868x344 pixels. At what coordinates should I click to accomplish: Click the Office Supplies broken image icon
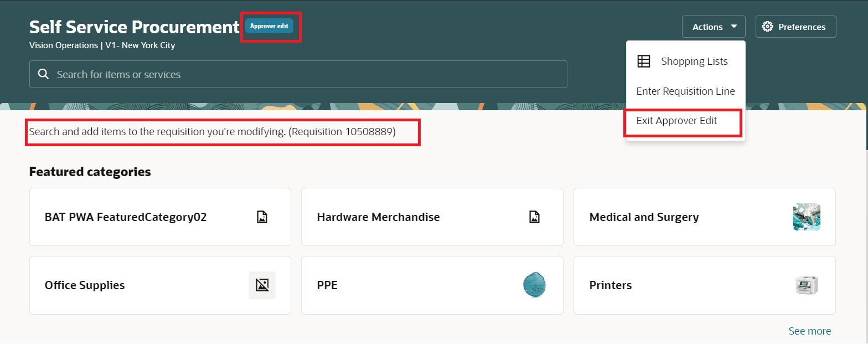coord(262,285)
